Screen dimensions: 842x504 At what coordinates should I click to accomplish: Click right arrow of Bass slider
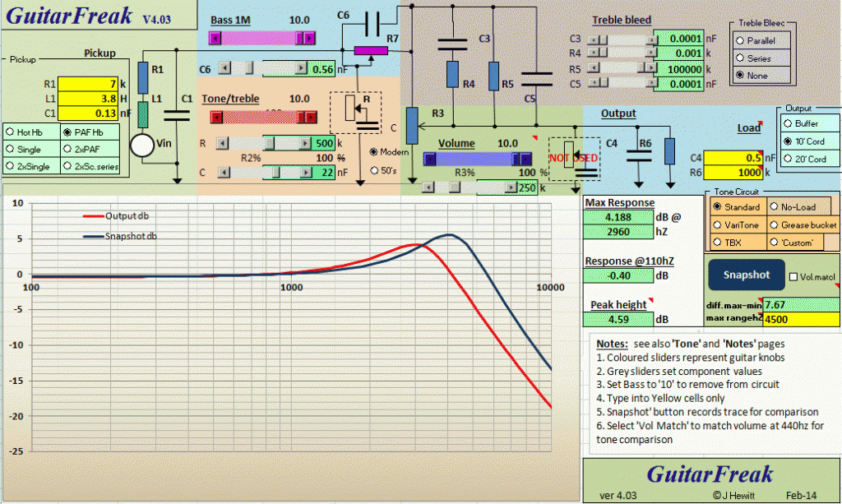[309, 38]
